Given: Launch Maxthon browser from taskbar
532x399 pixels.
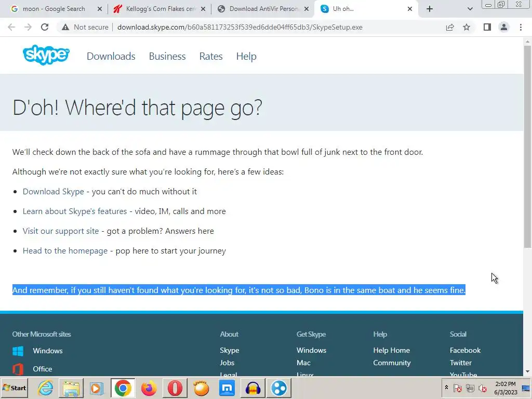Looking at the screenshot, I should coord(227,388).
